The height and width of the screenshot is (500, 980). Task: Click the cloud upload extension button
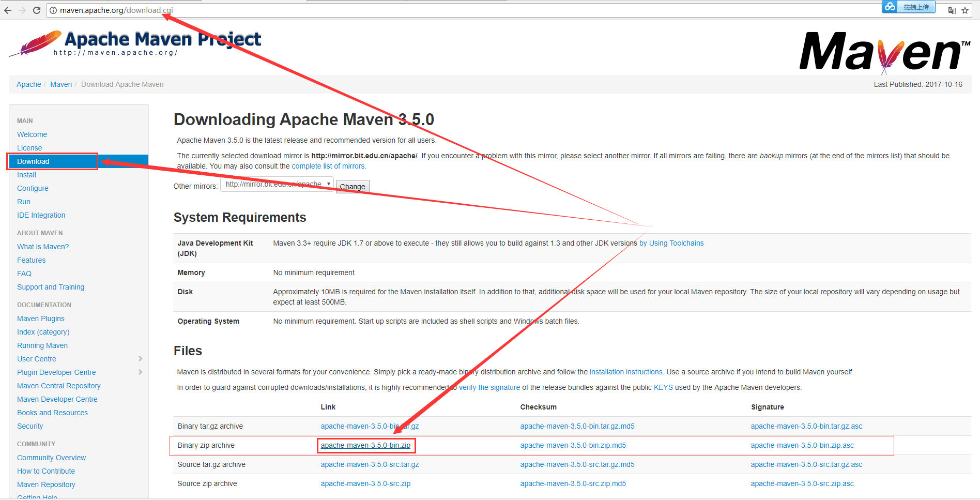click(909, 7)
